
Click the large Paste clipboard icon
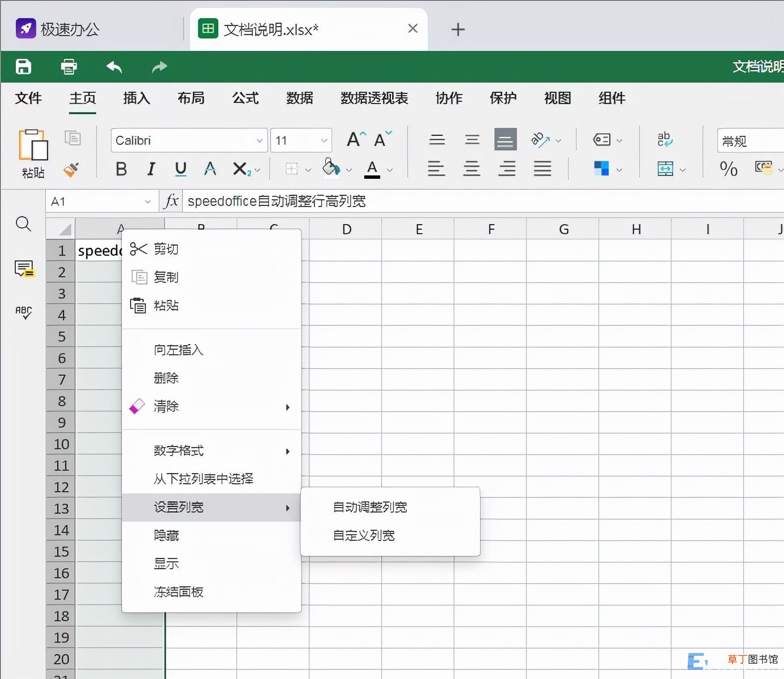point(33,145)
